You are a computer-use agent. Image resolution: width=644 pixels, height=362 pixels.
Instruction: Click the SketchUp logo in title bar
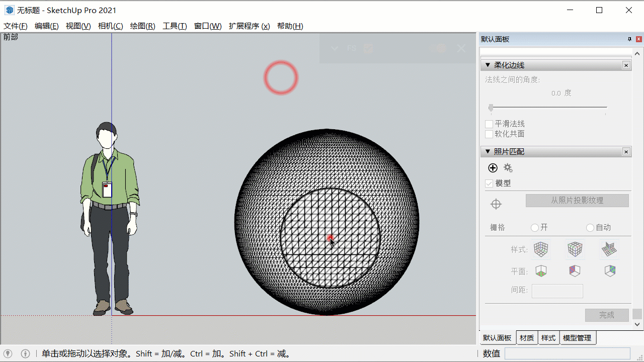pyautogui.click(x=10, y=10)
